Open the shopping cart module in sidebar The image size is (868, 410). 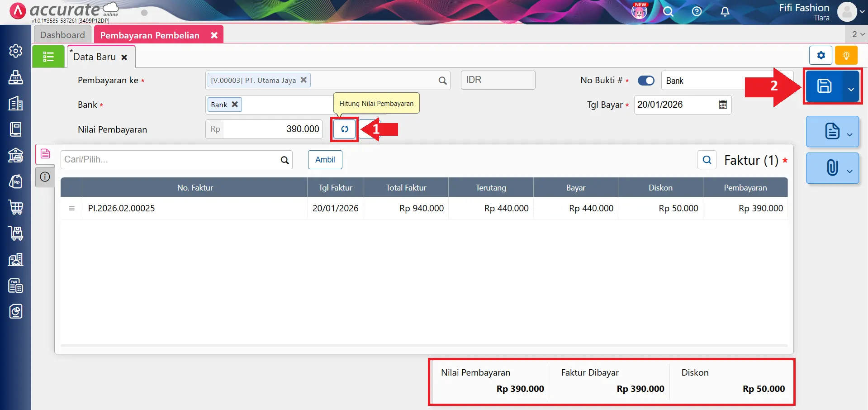(x=16, y=208)
